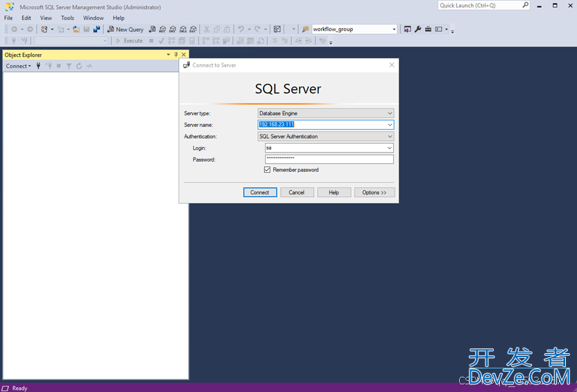Click the Toolbox icon in toolbar
This screenshot has height=392, width=577.
[428, 29]
